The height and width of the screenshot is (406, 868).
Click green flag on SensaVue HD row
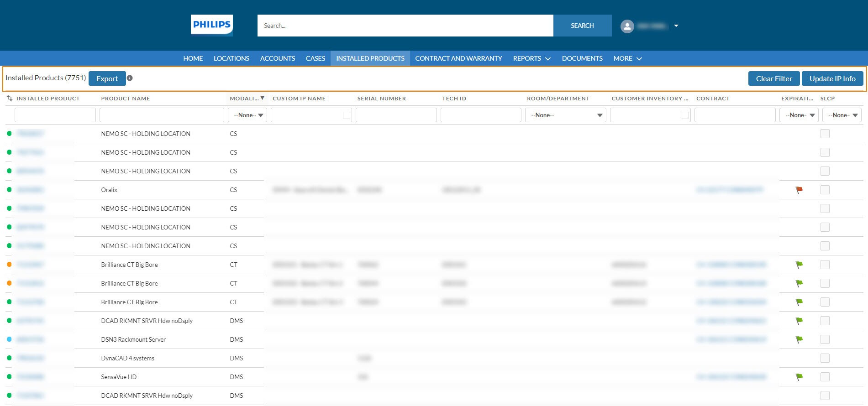coord(799,377)
